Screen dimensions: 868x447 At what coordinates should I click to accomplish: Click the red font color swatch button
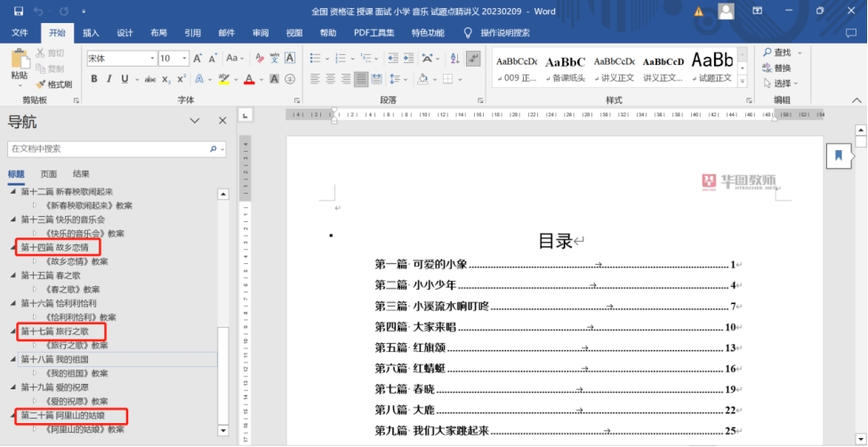pyautogui.click(x=248, y=79)
